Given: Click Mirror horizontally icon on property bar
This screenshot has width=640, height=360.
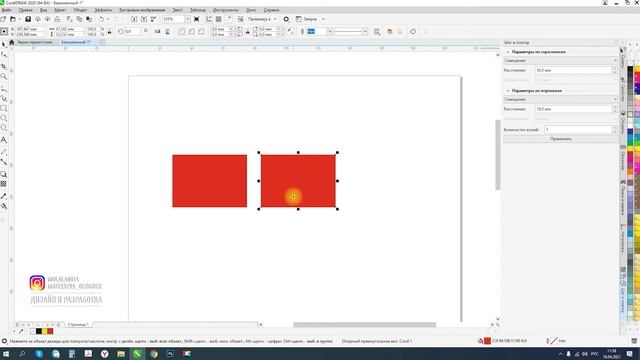Looking at the screenshot, I should click(x=157, y=31).
